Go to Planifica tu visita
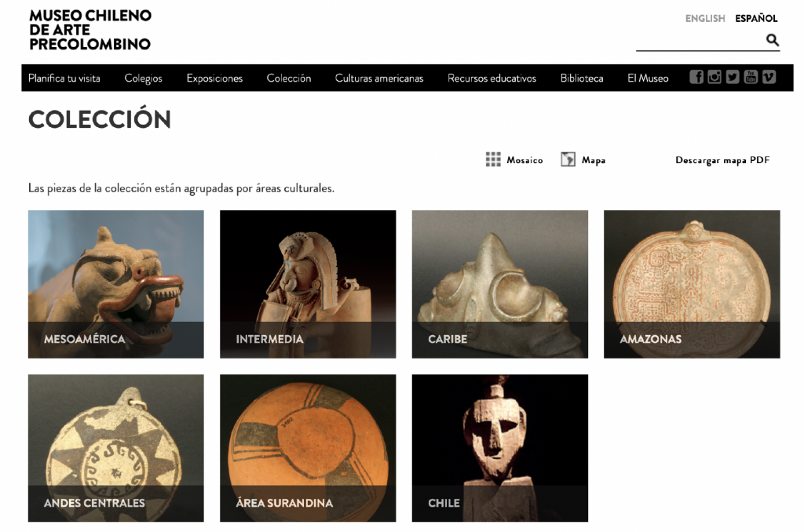Image resolution: width=804 pixels, height=532 pixels. coord(64,78)
